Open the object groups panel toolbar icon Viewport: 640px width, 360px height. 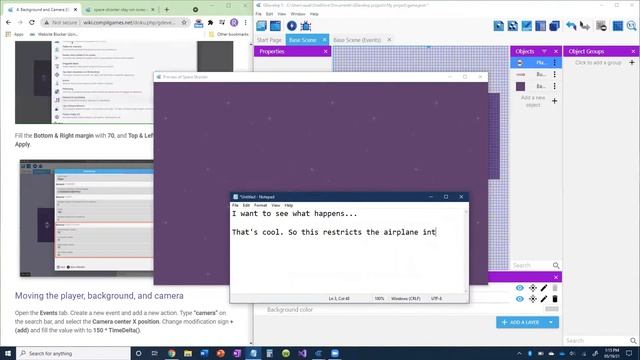point(513,26)
